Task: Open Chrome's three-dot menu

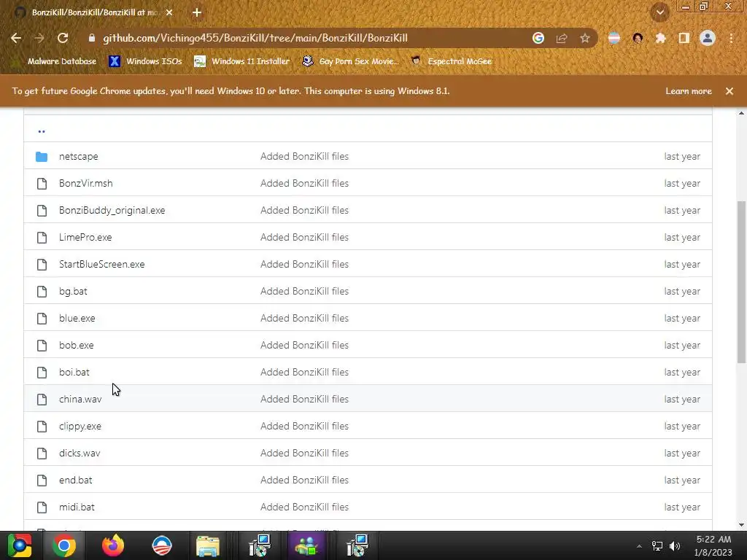Action: click(731, 38)
